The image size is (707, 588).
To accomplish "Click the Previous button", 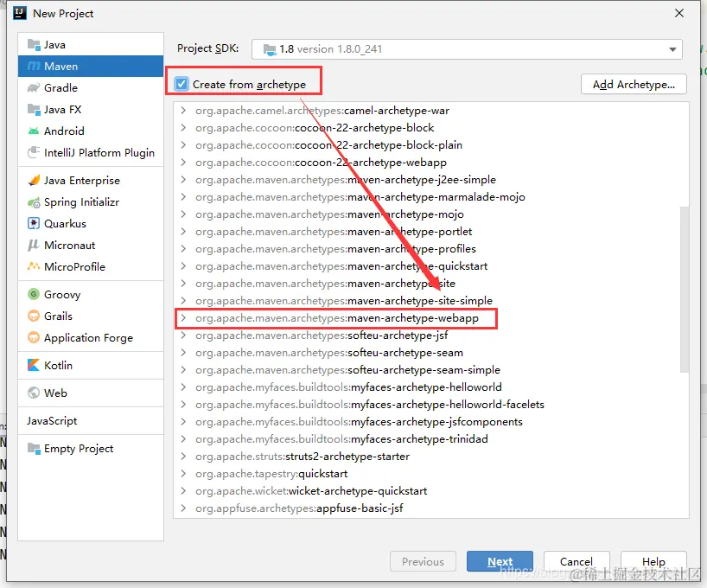I will [423, 561].
